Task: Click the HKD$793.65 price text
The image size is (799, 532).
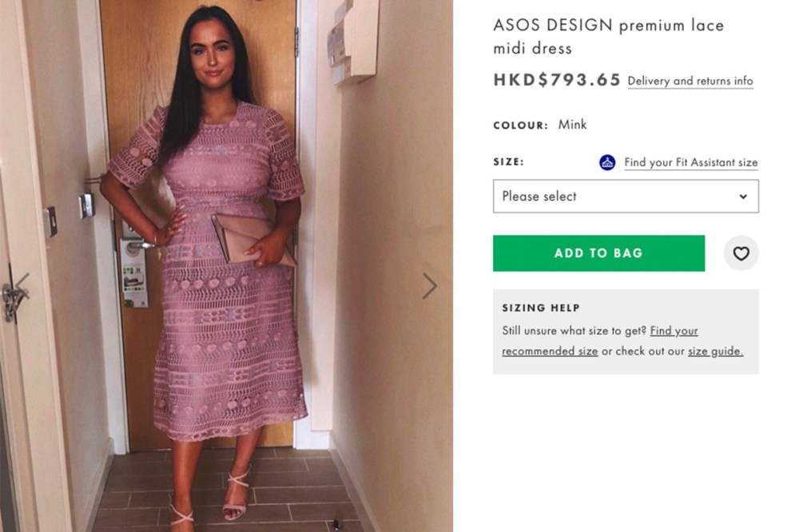Action: (557, 81)
